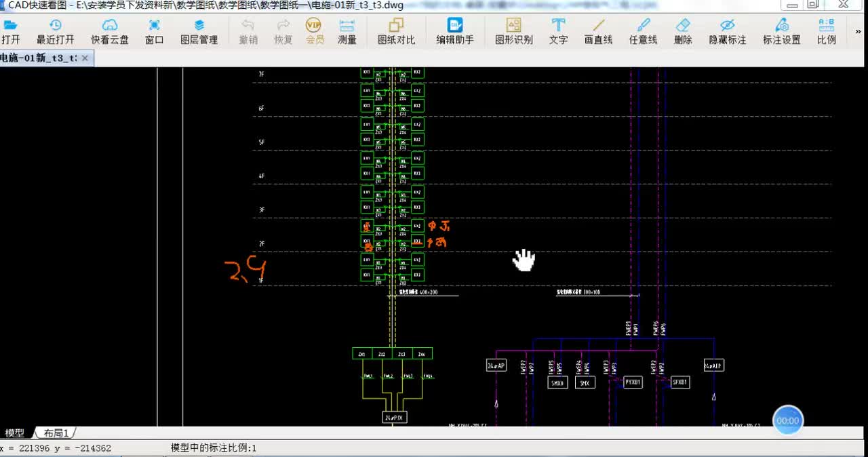Click the 24#PJX box at bottom
The image size is (868, 457).
coord(395,418)
